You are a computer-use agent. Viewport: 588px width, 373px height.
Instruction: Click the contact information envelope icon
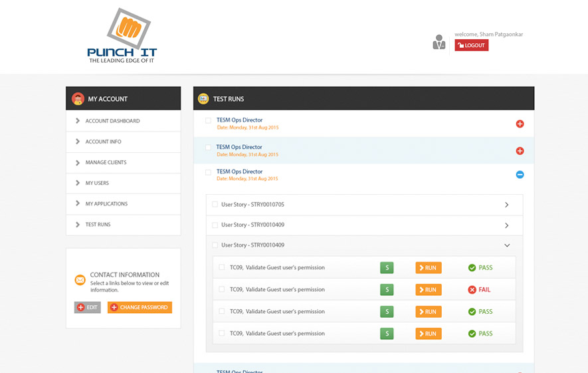coord(80,280)
